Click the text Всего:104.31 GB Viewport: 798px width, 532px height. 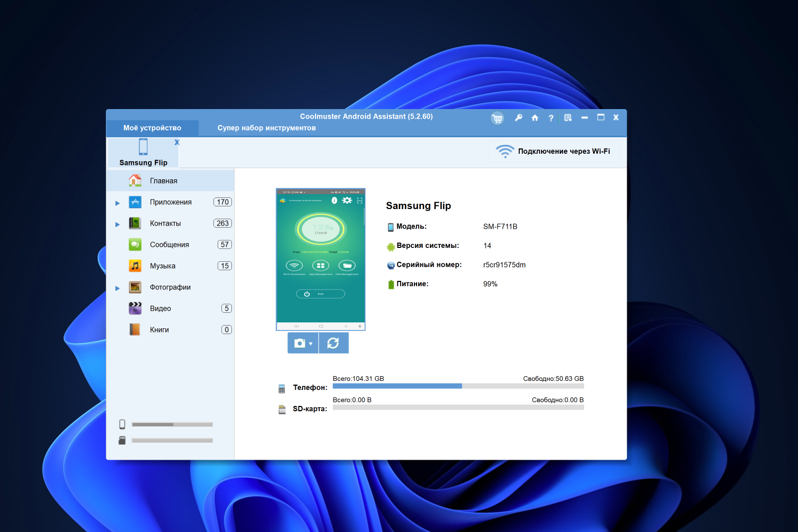(359, 379)
